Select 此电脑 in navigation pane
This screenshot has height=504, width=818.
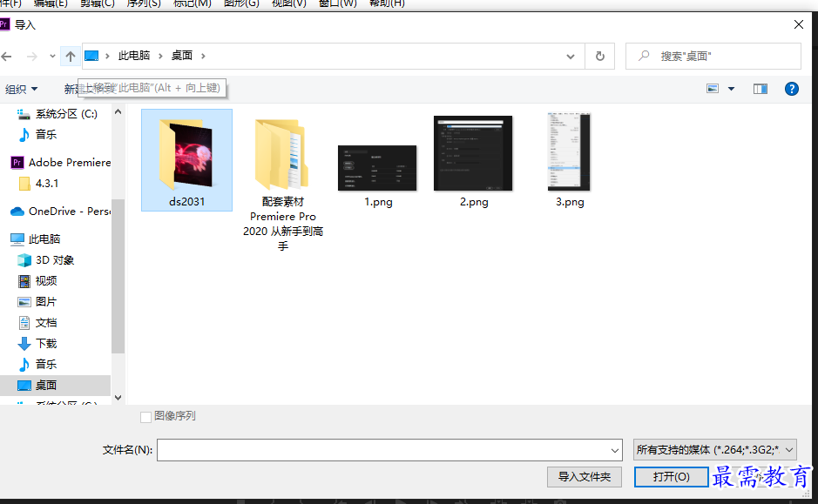click(36, 239)
